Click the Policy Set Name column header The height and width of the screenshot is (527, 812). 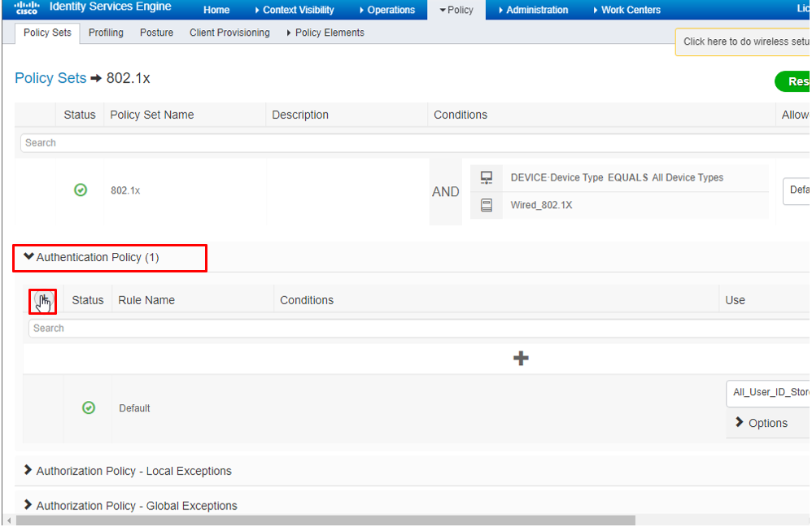(x=151, y=115)
